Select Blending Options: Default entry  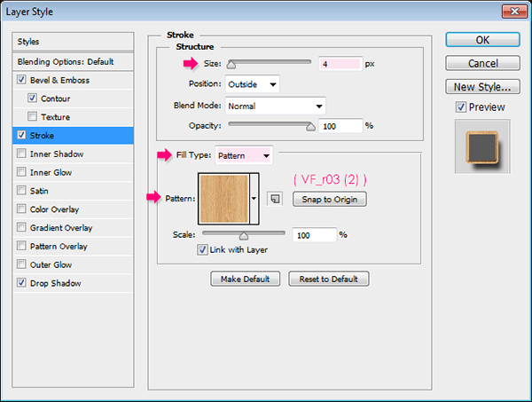(x=66, y=62)
